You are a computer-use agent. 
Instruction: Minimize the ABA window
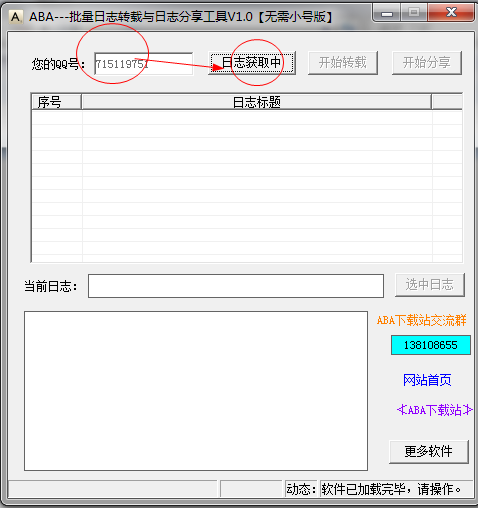point(387,13)
